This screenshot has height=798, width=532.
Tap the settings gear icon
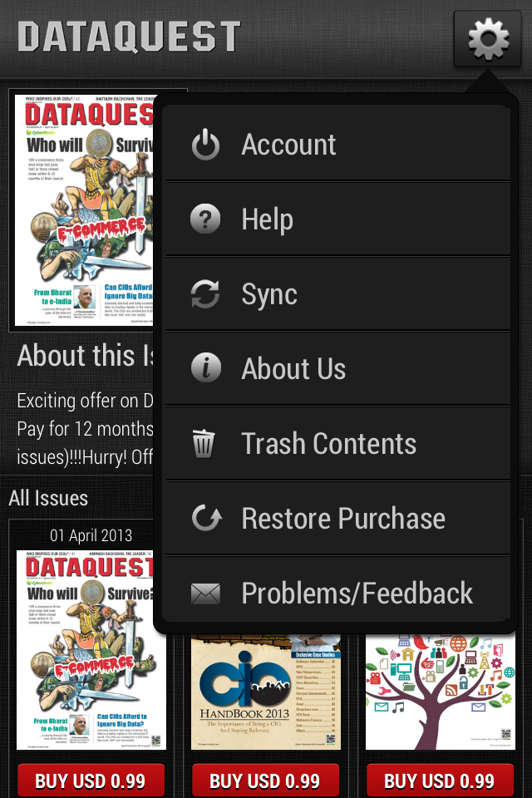point(488,39)
